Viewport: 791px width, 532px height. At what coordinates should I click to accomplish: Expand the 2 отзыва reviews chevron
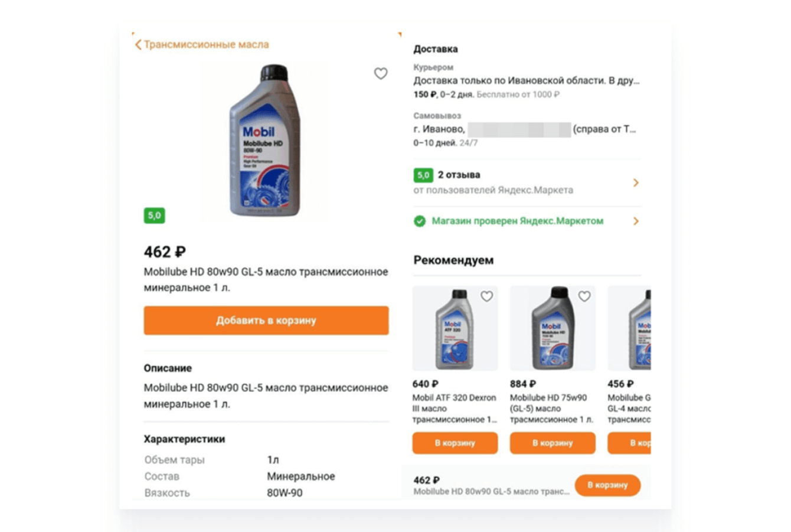636,182
